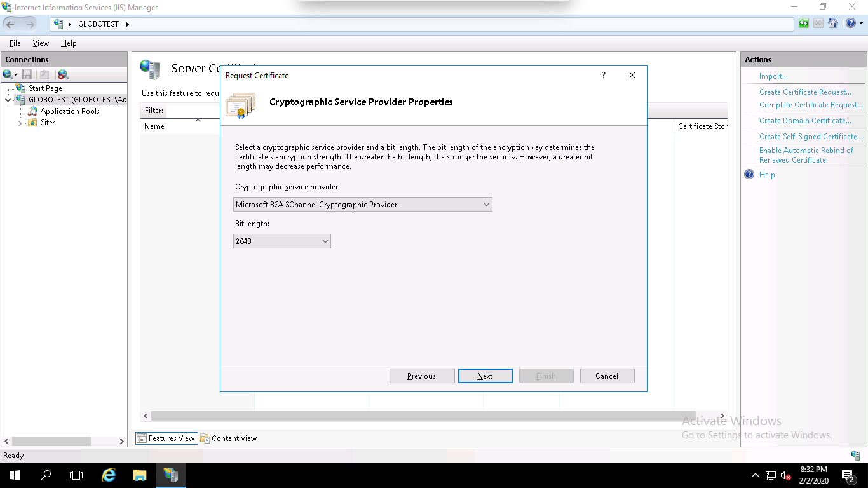Click the Forward navigation arrow
Image resolution: width=868 pixels, height=488 pixels.
pyautogui.click(x=30, y=24)
